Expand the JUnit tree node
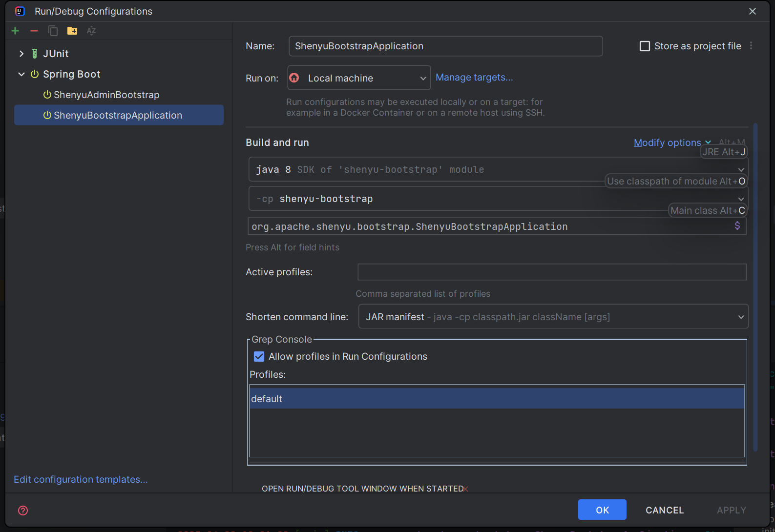 tap(21, 54)
